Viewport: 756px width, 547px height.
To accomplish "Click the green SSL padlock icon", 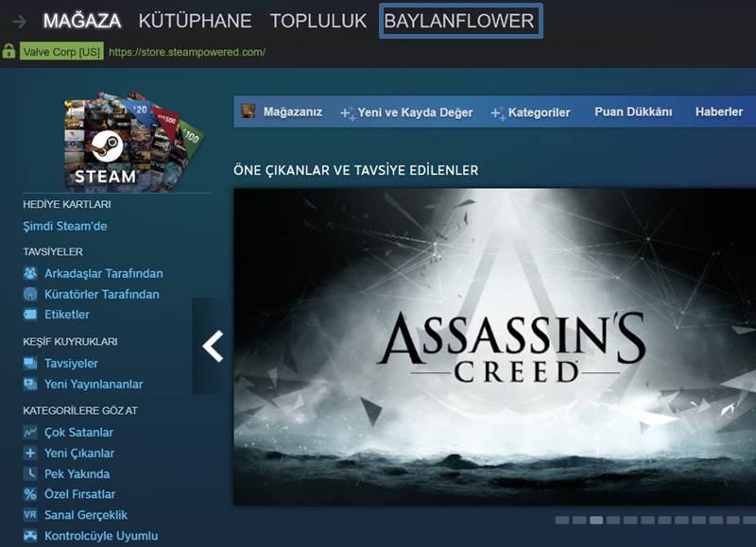I will click(x=9, y=51).
